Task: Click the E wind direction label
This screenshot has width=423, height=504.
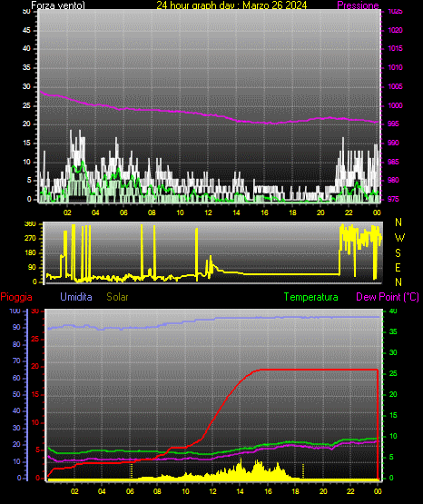Action: point(398,267)
